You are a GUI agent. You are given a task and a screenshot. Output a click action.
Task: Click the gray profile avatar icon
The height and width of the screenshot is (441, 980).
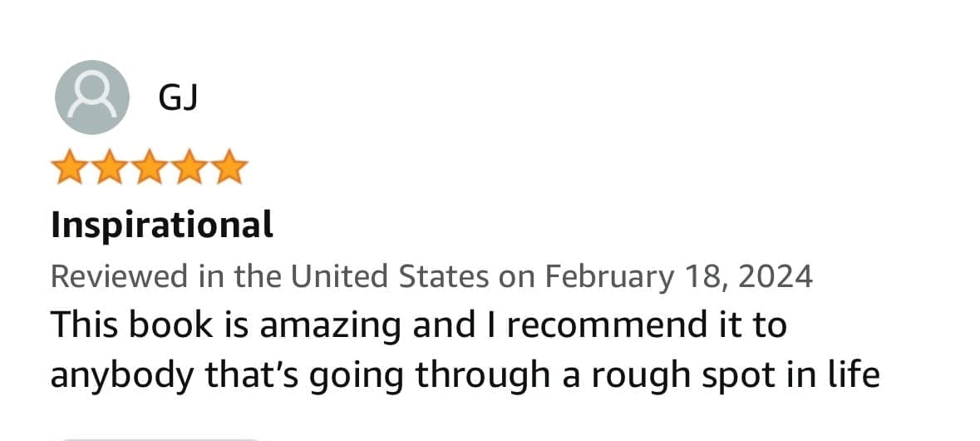pos(92,97)
